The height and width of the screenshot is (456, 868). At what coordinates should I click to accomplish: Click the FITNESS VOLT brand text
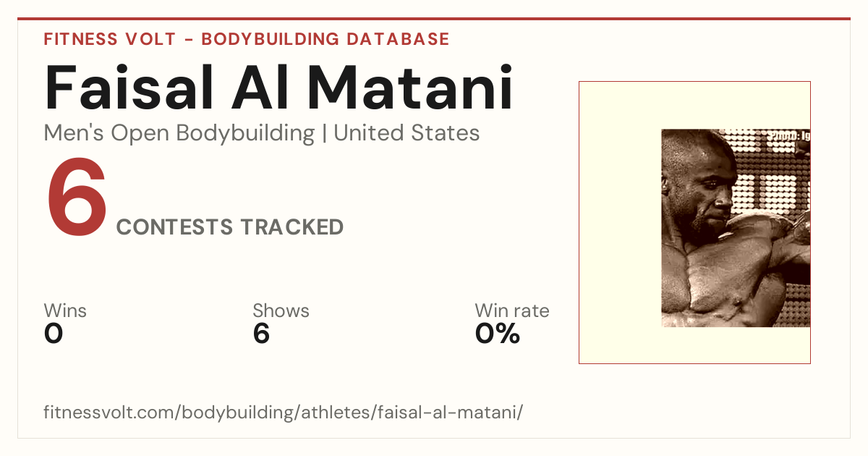(110, 39)
